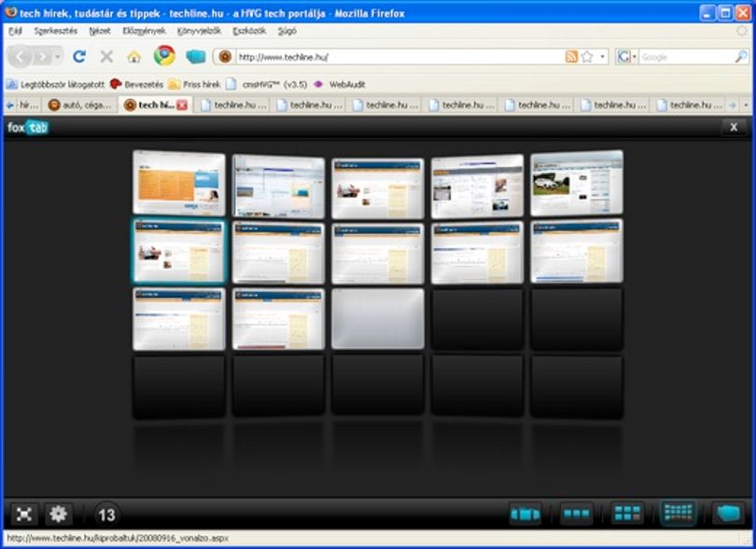756x549 pixels.
Task: Open the Friss hírek bookmark
Action: coord(195,84)
